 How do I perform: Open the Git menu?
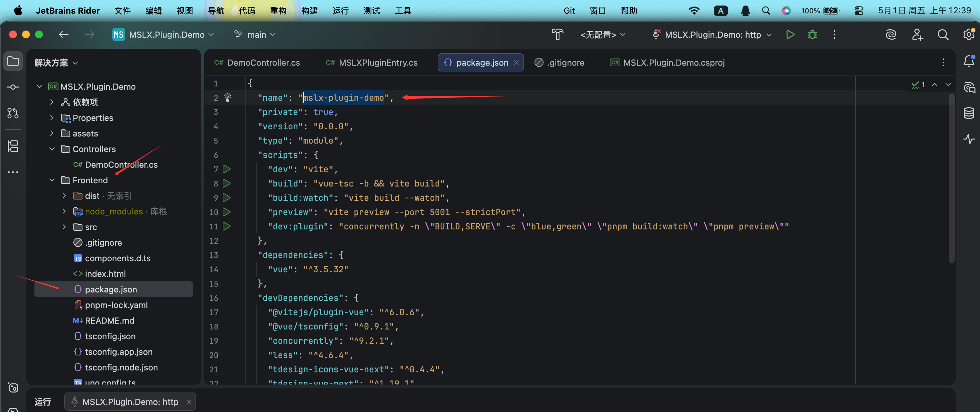tap(569, 11)
